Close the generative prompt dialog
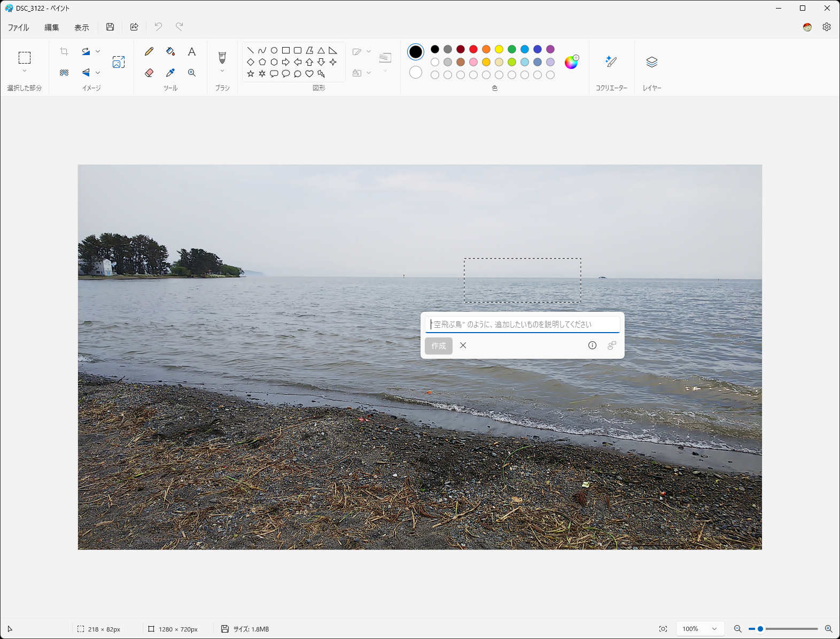Image resolution: width=840 pixels, height=639 pixels. pos(463,345)
